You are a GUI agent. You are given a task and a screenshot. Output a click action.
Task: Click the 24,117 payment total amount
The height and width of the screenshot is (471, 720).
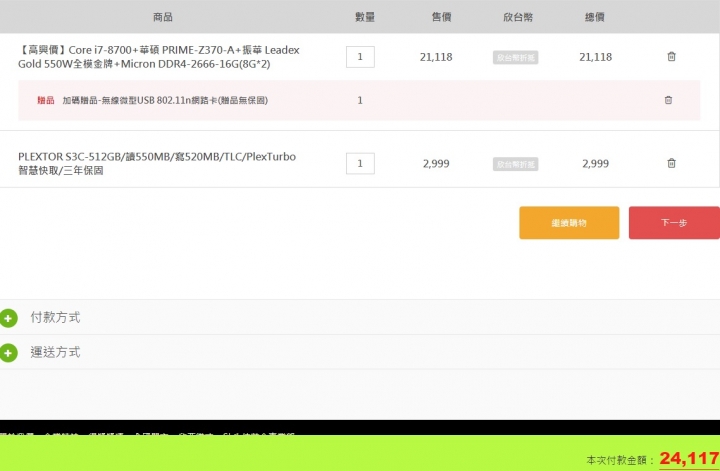689,458
